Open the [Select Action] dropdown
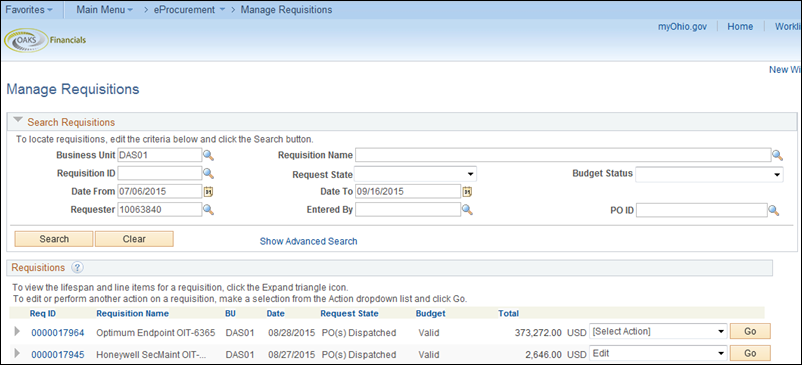Image resolution: width=802 pixels, height=365 pixels. [x=658, y=331]
